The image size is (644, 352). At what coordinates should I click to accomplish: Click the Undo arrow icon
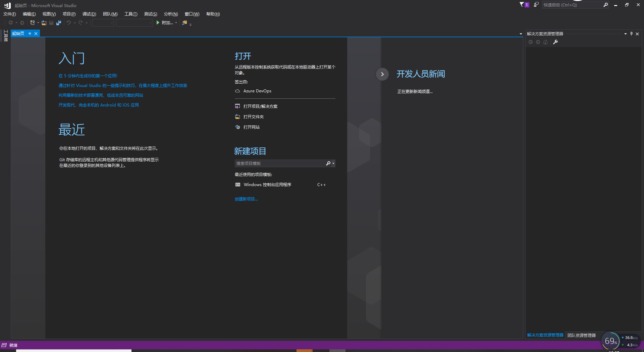pos(69,23)
